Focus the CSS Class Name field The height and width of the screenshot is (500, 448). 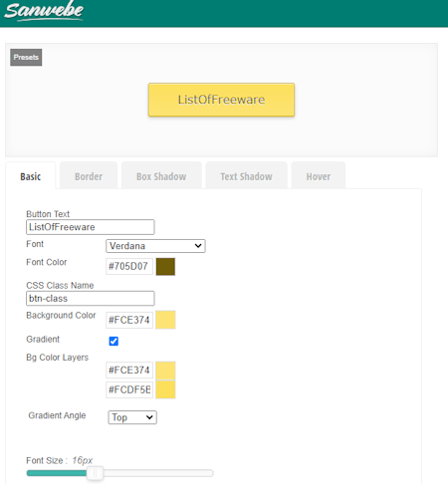[x=91, y=298]
